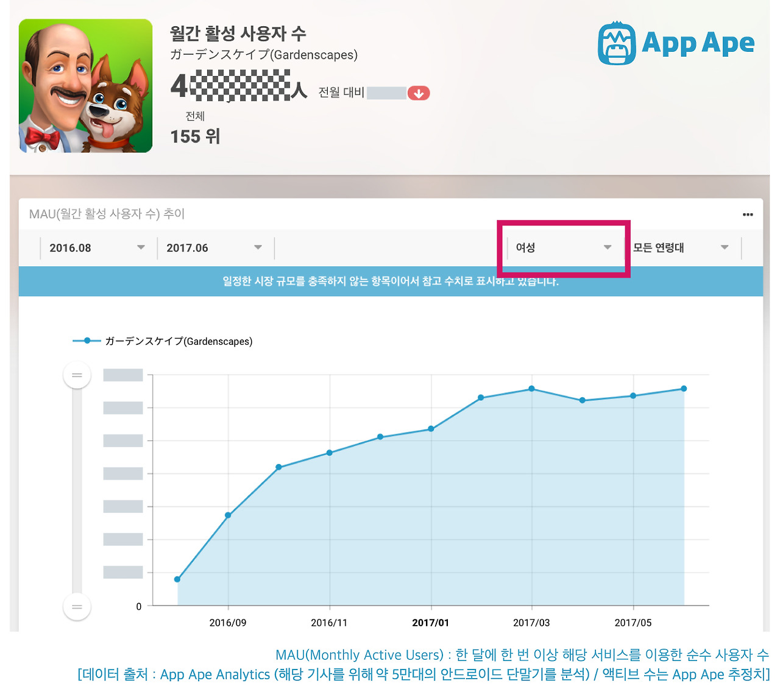Click the 전월 대비 label

pos(341,93)
